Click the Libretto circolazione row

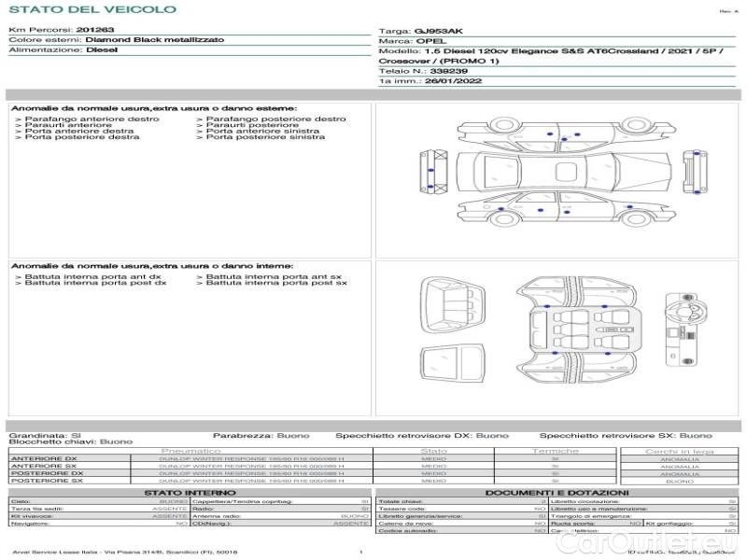pos(643,501)
